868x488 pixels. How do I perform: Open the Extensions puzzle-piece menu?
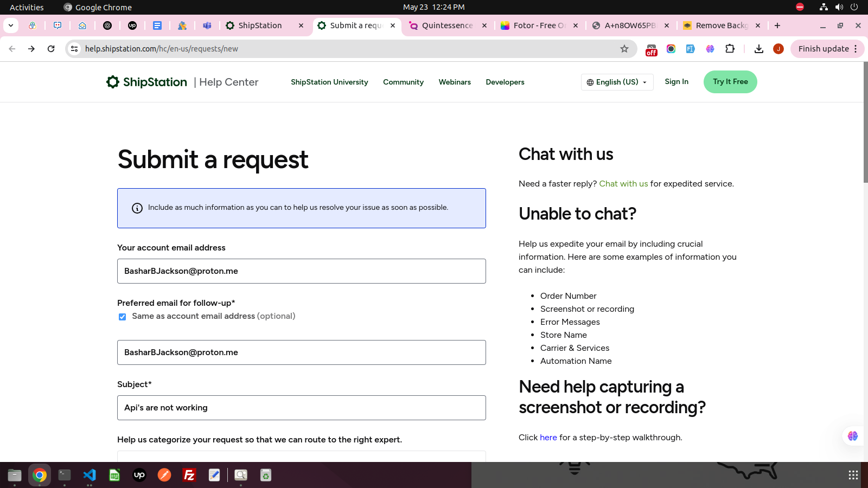click(730, 49)
